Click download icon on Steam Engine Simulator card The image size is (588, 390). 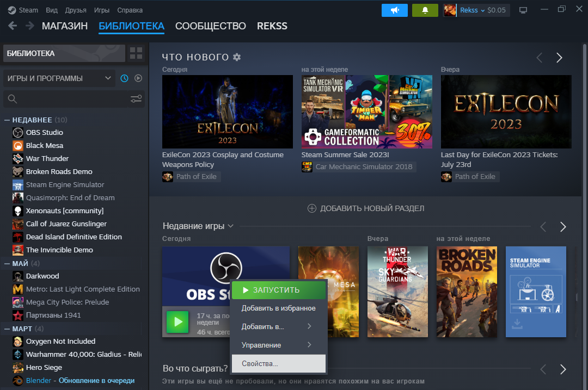pos(517,323)
